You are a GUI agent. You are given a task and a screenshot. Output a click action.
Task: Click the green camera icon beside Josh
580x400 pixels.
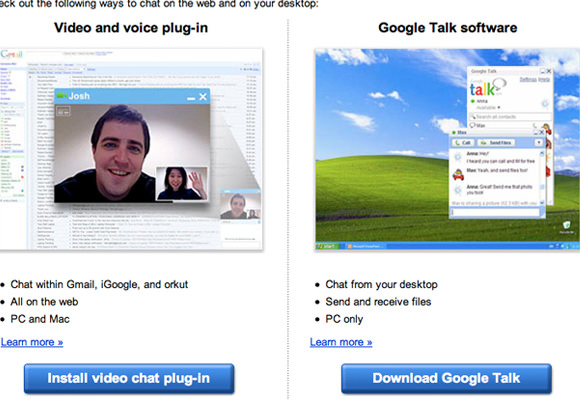coord(61,96)
